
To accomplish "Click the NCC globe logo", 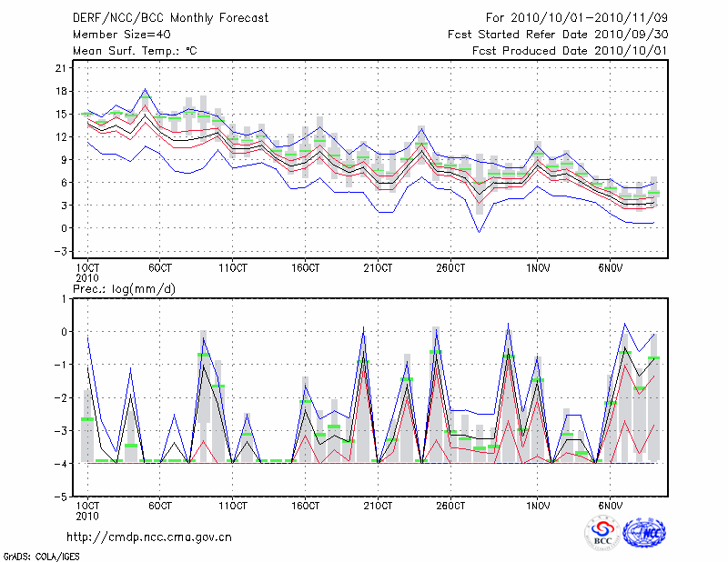I will pyautogui.click(x=643, y=533).
